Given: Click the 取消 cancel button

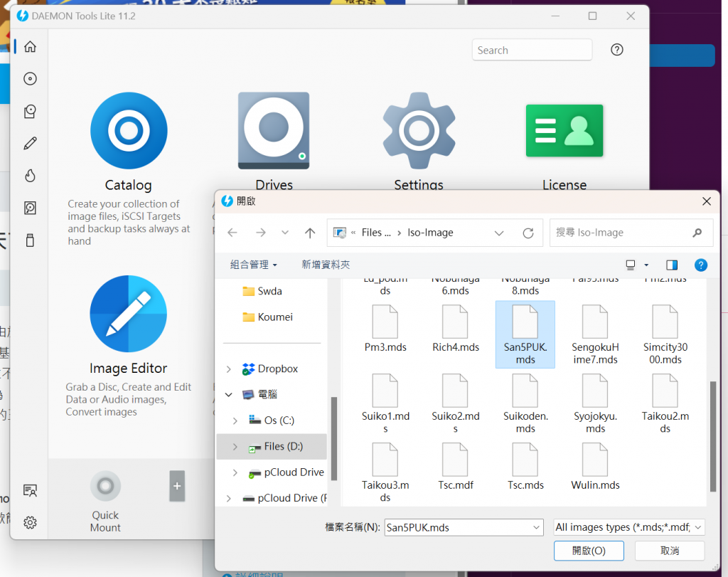Looking at the screenshot, I should (670, 551).
